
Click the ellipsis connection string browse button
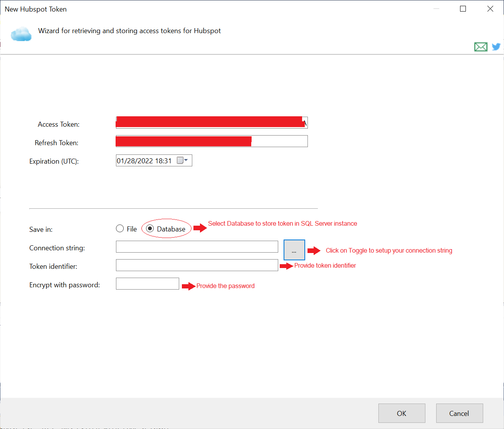click(x=294, y=250)
